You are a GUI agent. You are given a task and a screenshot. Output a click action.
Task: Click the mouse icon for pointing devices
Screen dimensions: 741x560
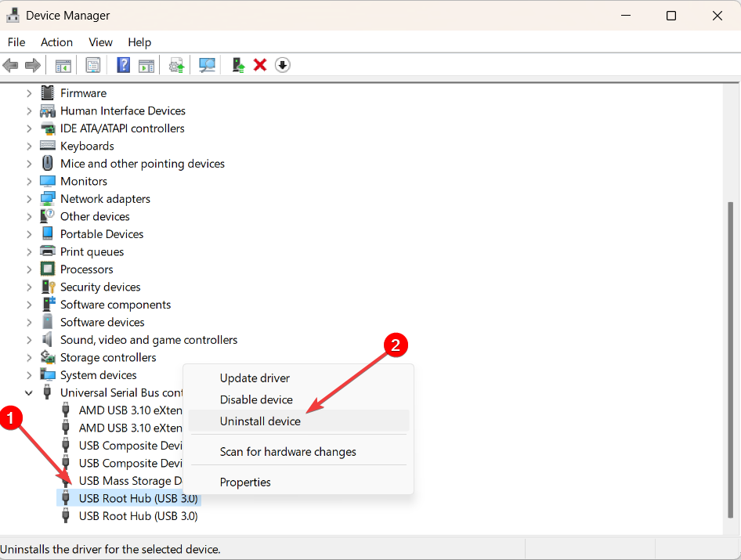47,163
